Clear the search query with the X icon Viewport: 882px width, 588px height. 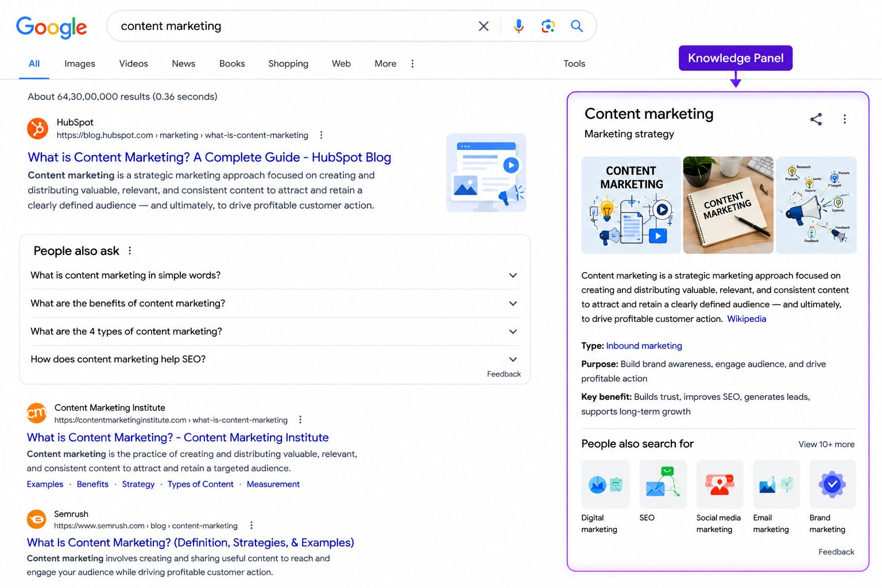tap(483, 26)
